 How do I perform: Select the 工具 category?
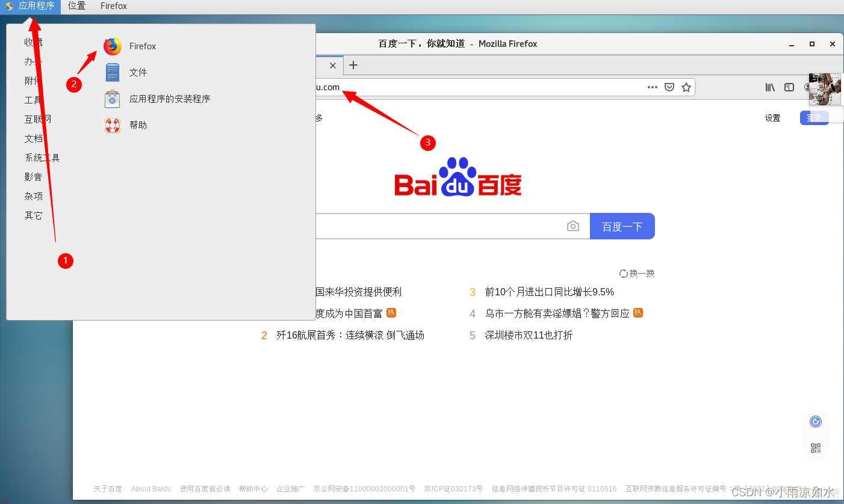pyautogui.click(x=34, y=100)
